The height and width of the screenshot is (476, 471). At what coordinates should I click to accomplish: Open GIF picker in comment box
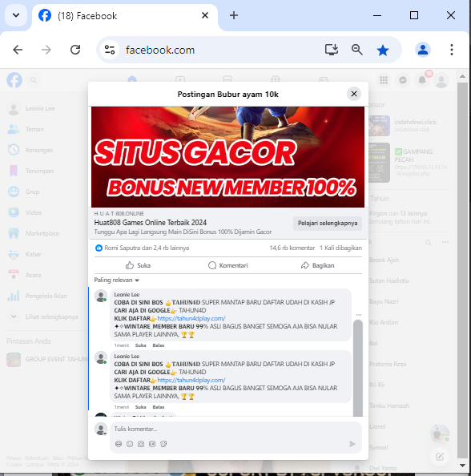point(152,444)
